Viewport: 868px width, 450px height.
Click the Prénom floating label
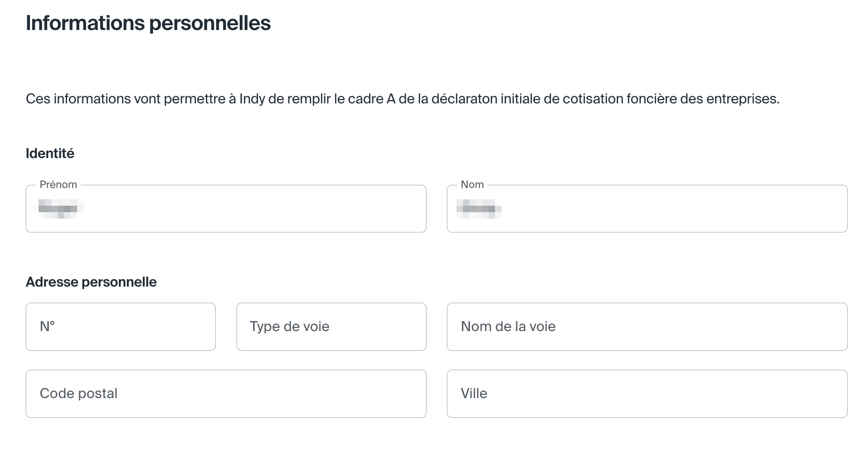pos(58,184)
